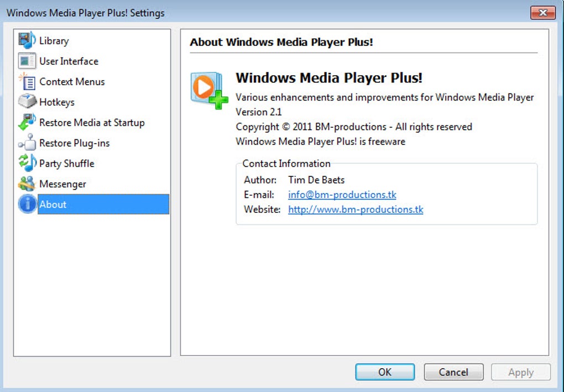The image size is (564, 392).
Task: Click the User Interface window icon
Action: tap(27, 61)
